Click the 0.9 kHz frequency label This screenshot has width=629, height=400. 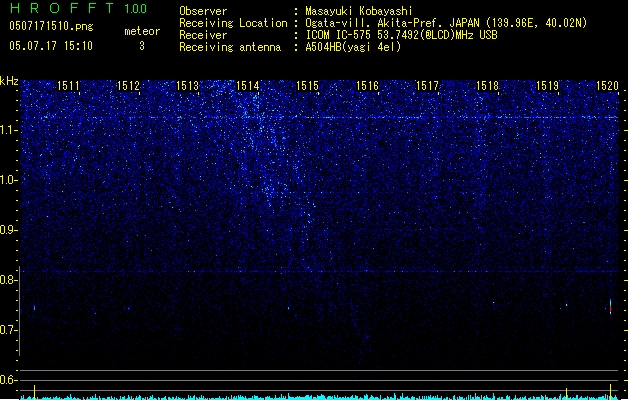[8, 230]
